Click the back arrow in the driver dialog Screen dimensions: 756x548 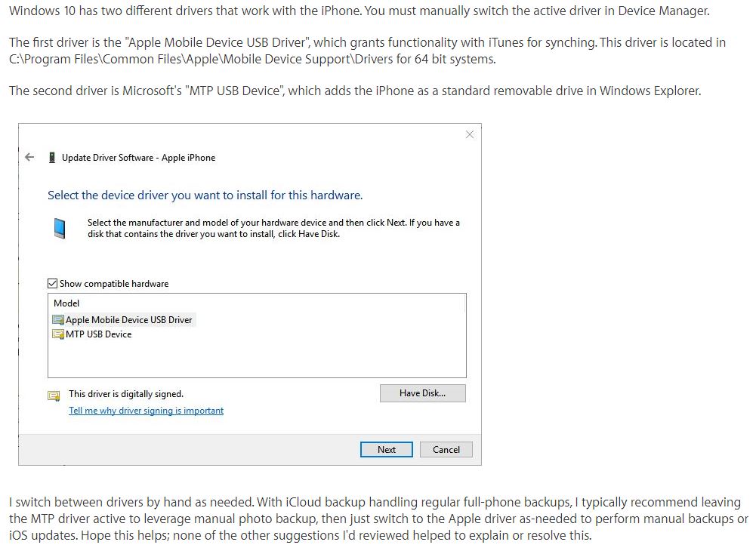29,157
